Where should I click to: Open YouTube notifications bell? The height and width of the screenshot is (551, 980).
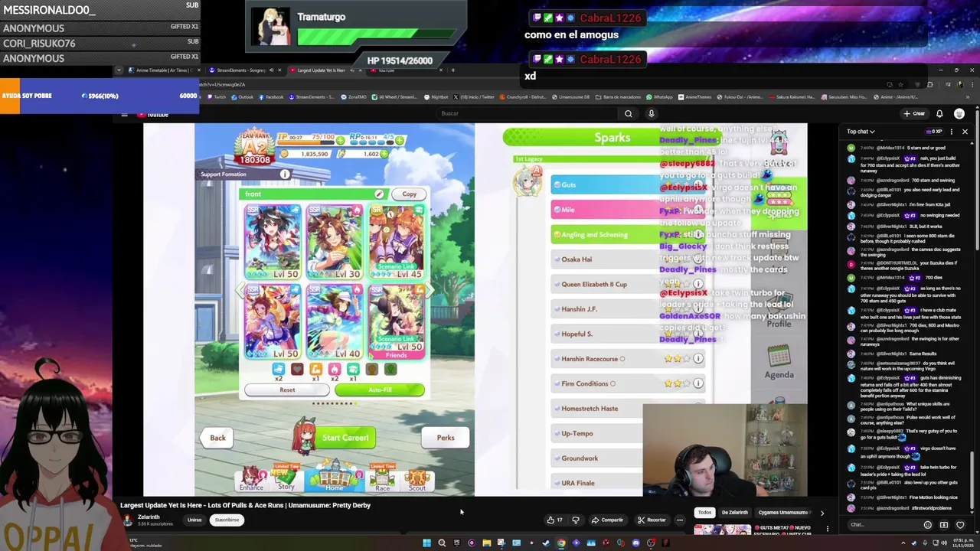pos(939,113)
